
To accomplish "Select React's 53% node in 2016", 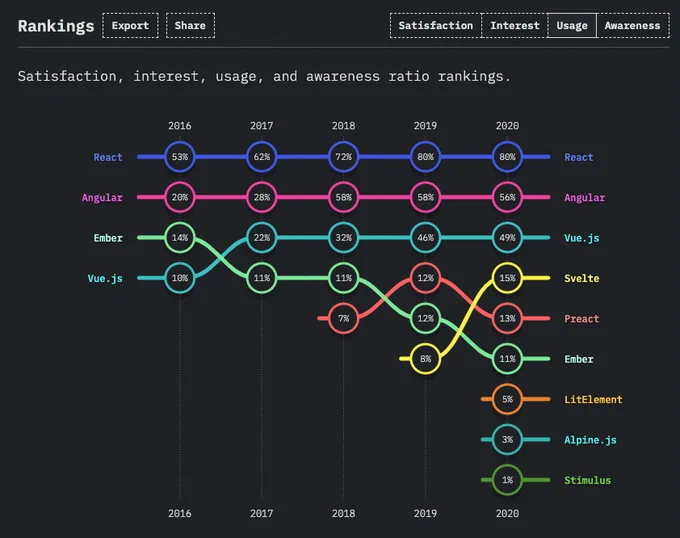I will point(180,157).
